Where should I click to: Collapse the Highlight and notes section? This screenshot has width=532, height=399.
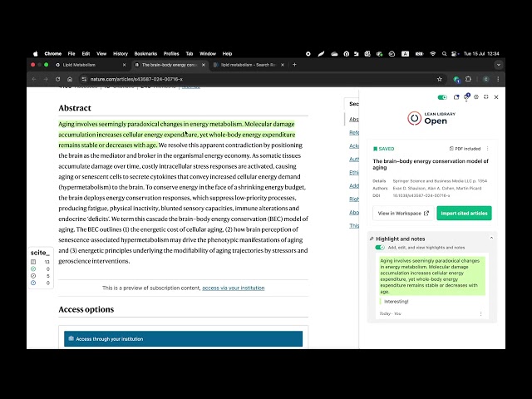pos(491,239)
